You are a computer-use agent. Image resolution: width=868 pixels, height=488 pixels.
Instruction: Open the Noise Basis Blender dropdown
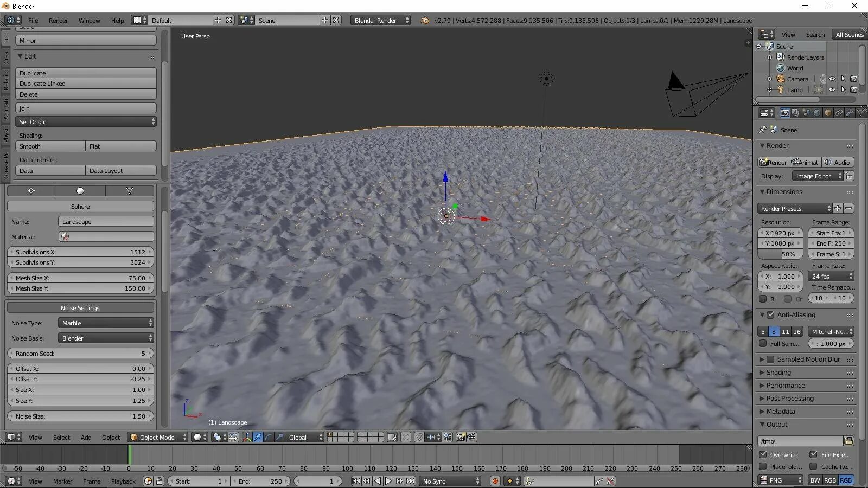pos(106,338)
